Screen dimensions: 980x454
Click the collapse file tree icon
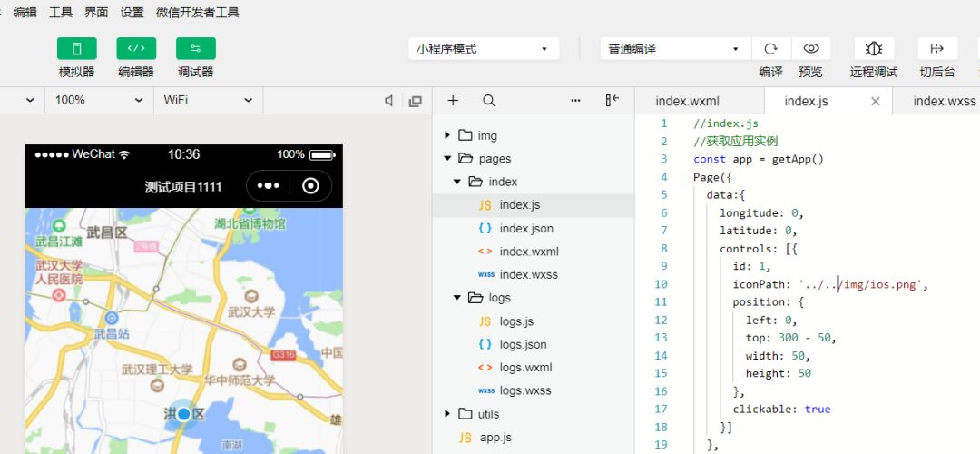click(x=612, y=100)
